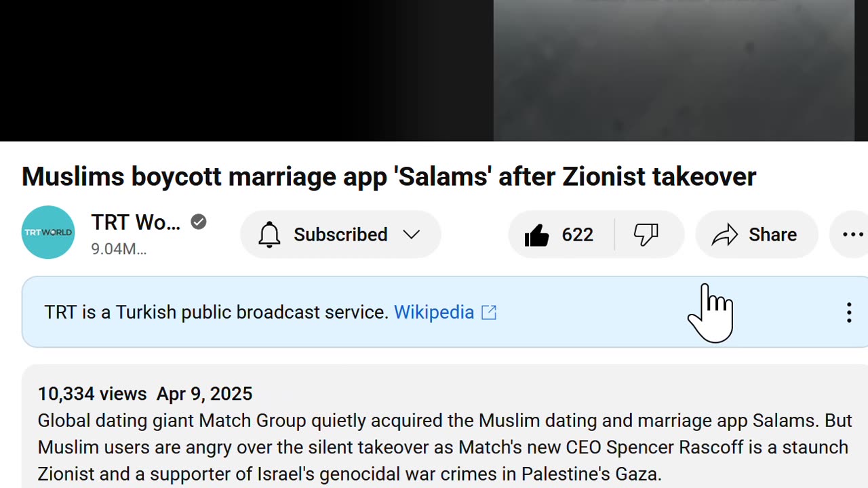Click the Share arrow icon
868x488 pixels.
pyautogui.click(x=724, y=235)
